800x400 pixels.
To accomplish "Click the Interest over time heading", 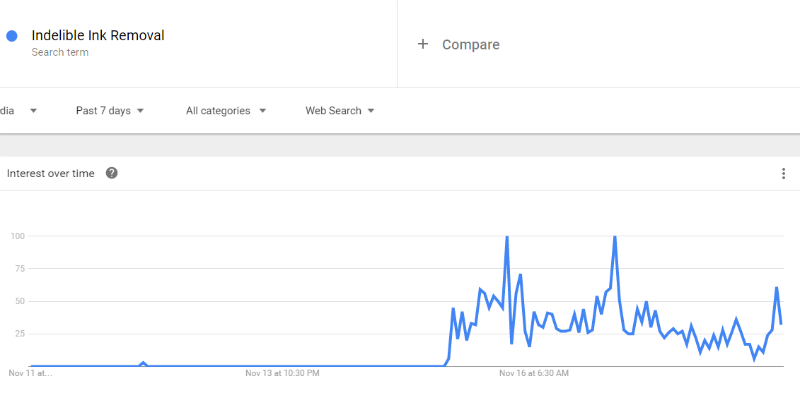I will (x=51, y=173).
